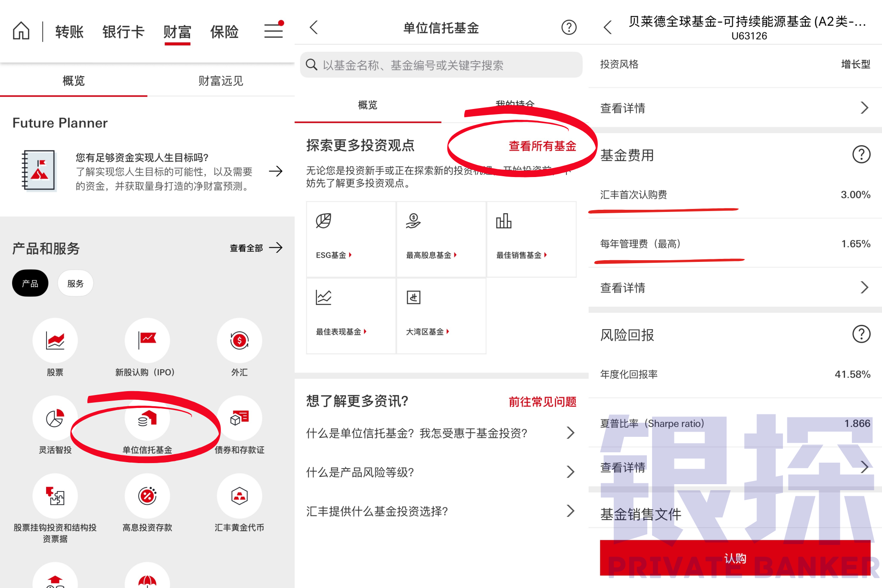Screen dimensions: 882x588
Task: Open 新股认购 (IPO) product icon
Action: click(147, 340)
